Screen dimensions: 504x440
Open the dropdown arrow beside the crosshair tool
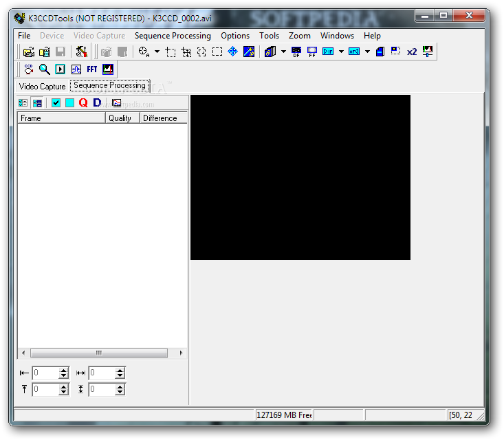(x=157, y=52)
